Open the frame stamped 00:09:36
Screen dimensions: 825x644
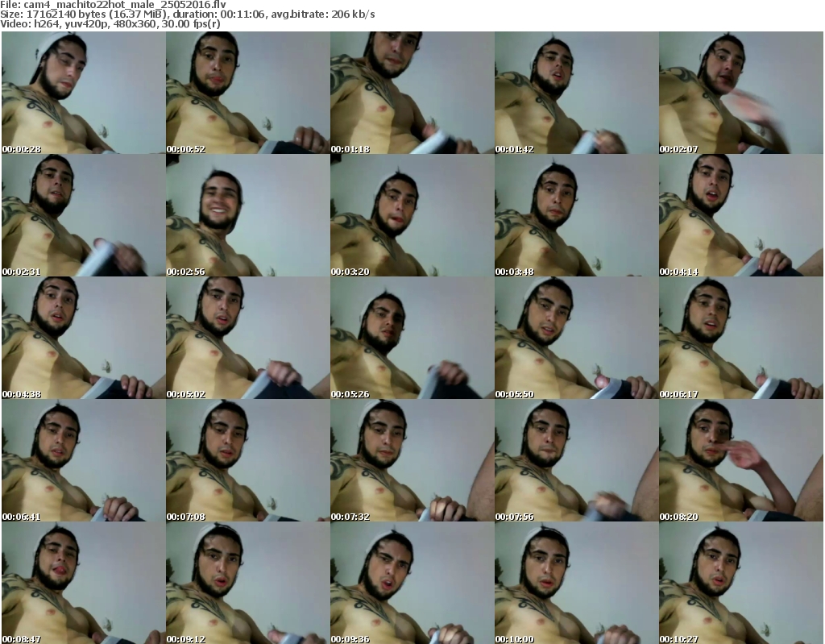[x=412, y=583]
